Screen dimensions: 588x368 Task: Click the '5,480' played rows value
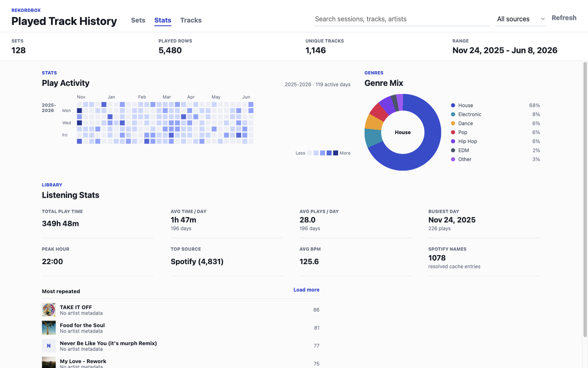point(170,50)
